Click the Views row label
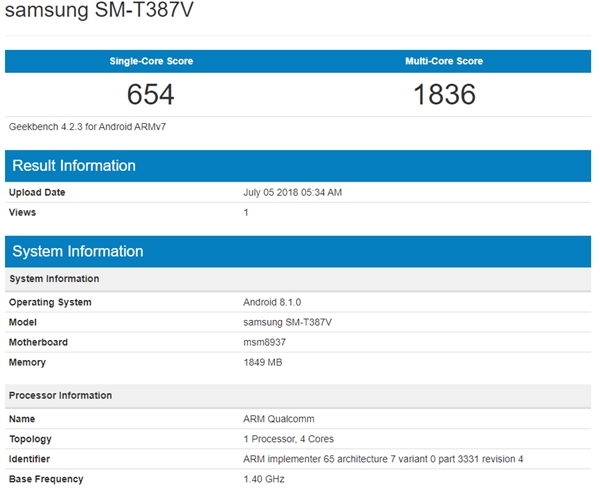Image resolution: width=600 pixels, height=496 pixels. [x=23, y=212]
